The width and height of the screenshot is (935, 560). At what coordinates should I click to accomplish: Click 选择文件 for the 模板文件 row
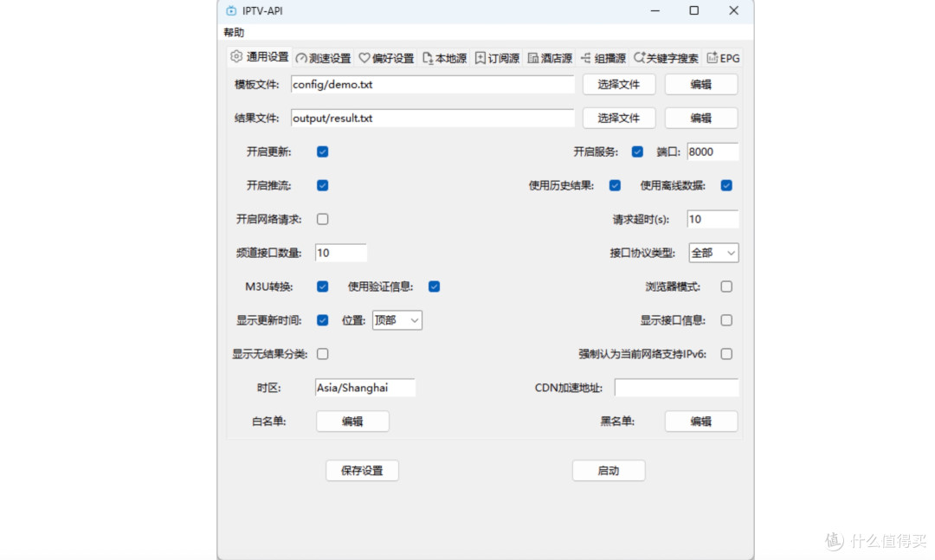click(618, 84)
